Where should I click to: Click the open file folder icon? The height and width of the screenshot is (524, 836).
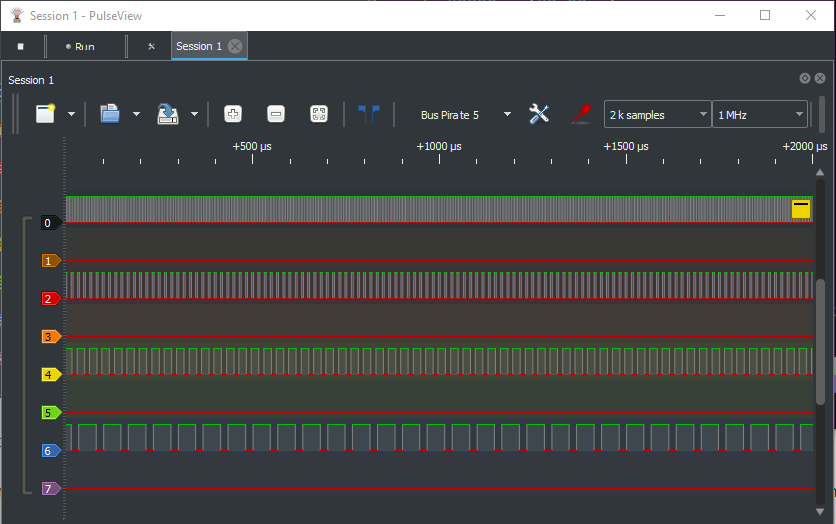(x=110, y=114)
